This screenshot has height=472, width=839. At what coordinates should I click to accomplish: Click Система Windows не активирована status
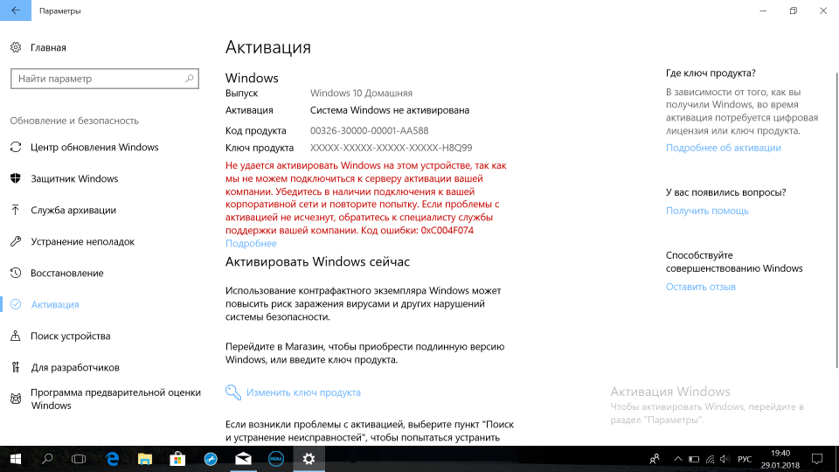pyautogui.click(x=390, y=110)
